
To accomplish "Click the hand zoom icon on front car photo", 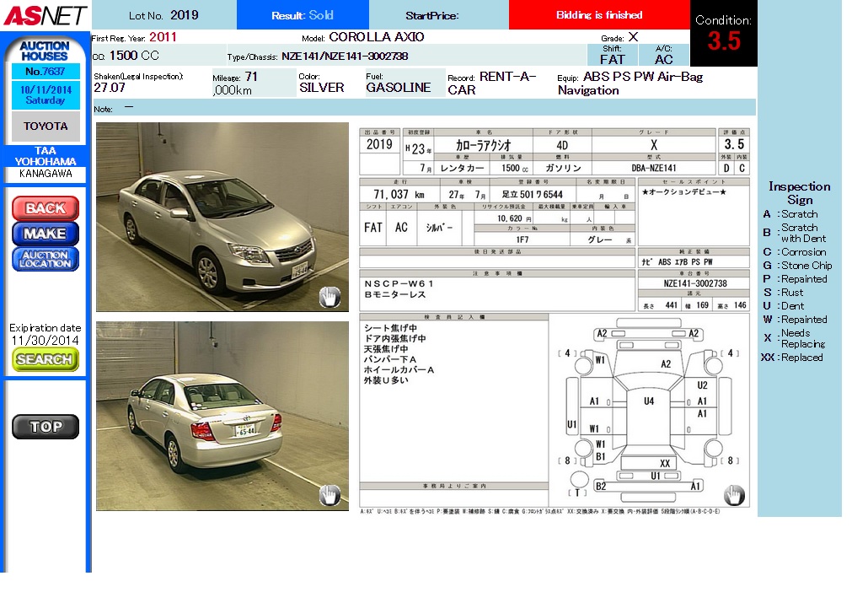I will (330, 296).
